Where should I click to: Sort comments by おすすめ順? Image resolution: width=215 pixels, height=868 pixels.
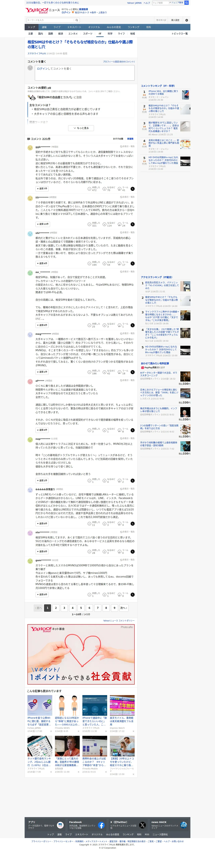click(x=118, y=139)
